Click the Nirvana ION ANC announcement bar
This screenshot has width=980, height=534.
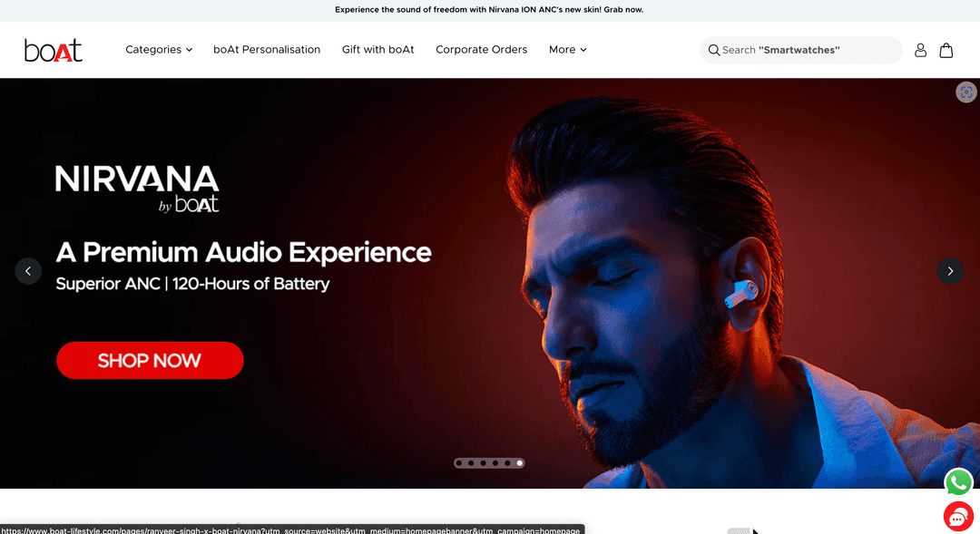(489, 10)
